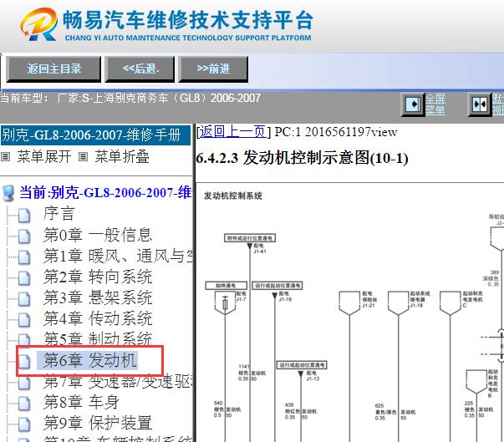Click the heading 6.4.2.3 发动机控制示意图(10-1)
This screenshot has height=442, width=504.
(x=302, y=158)
